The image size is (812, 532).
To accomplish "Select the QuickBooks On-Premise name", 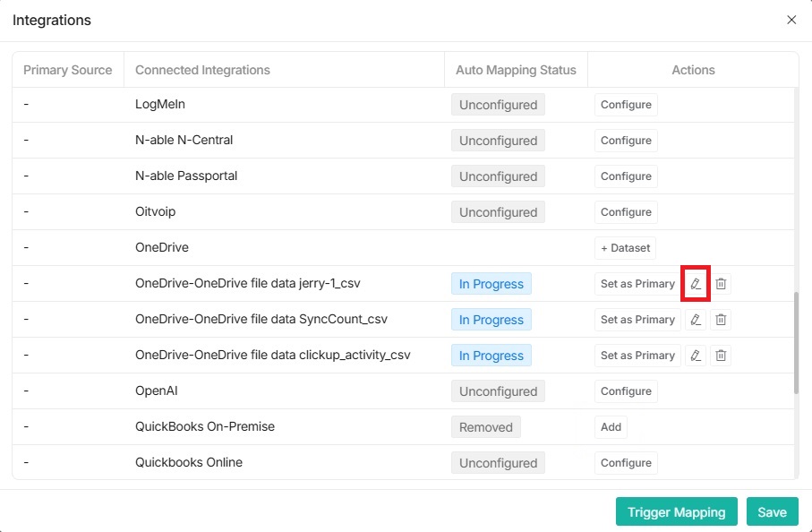I will 204,426.
